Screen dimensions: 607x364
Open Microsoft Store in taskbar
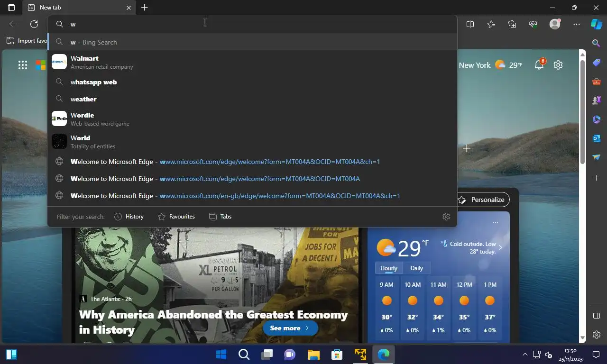coord(337,355)
